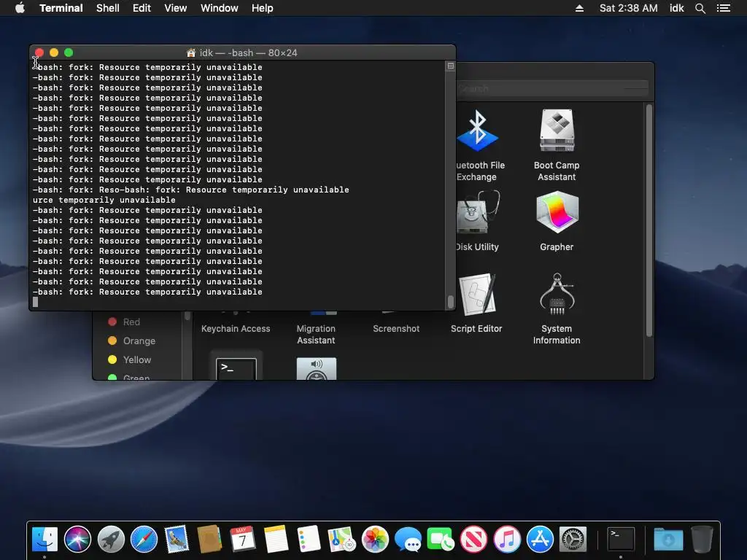Open Reminders from the Dock
Image resolution: width=747 pixels, height=560 pixels.
(309, 540)
